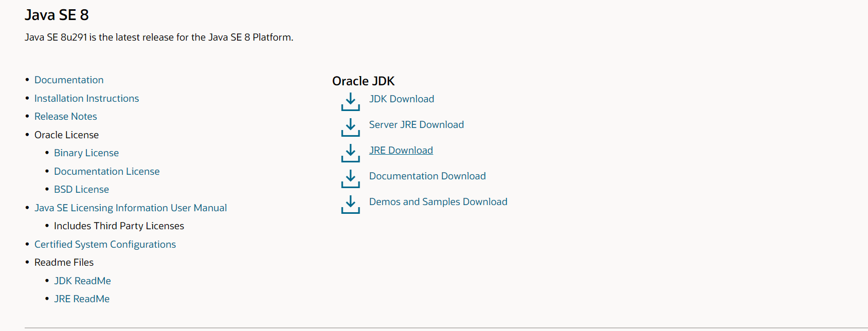Open the JDK Download link
This screenshot has height=331, width=868.
pyautogui.click(x=401, y=99)
